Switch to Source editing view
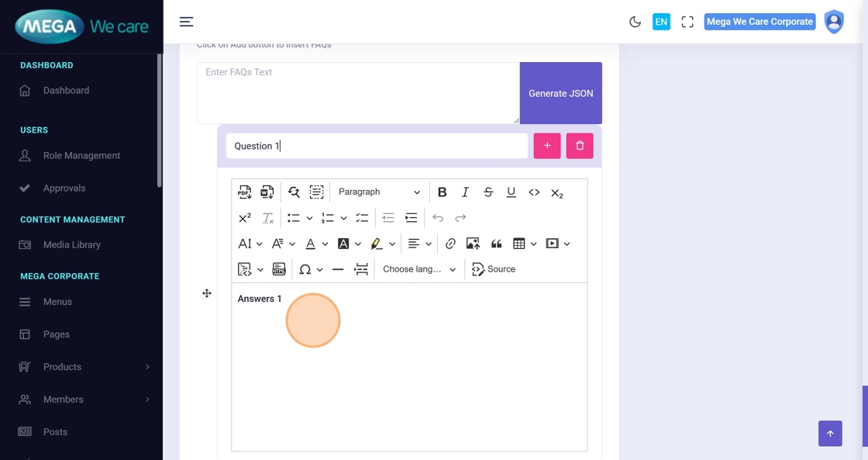868x460 pixels. click(x=494, y=269)
